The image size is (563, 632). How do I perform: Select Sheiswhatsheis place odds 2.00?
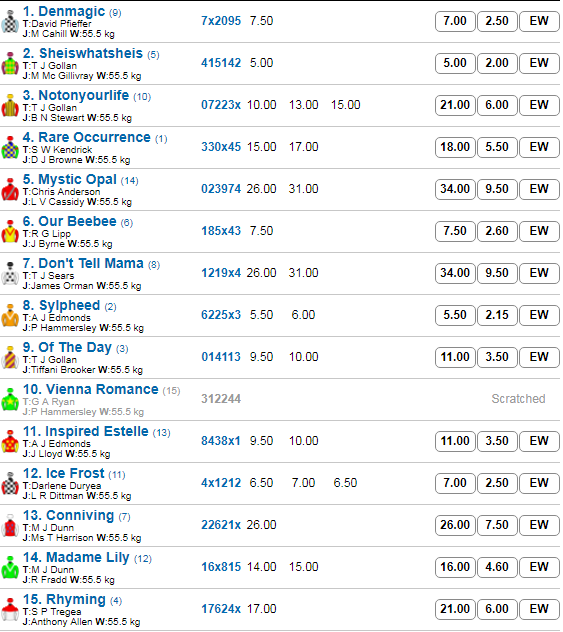[x=497, y=63]
